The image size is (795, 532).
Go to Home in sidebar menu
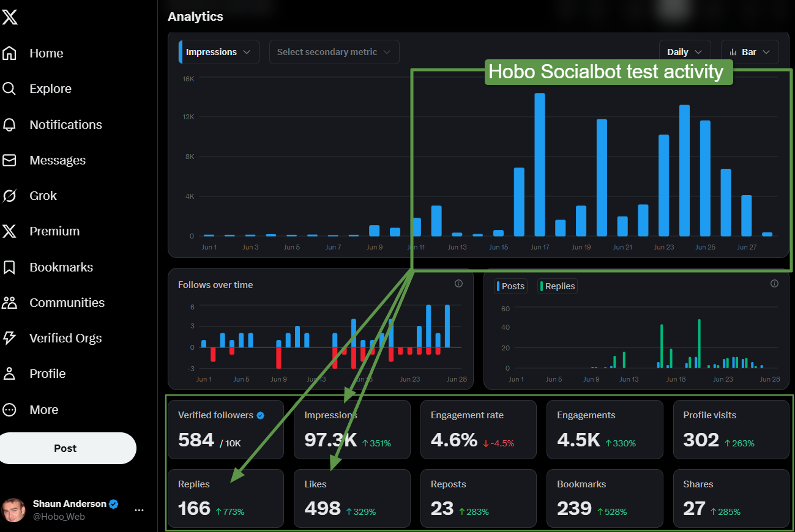pos(47,53)
